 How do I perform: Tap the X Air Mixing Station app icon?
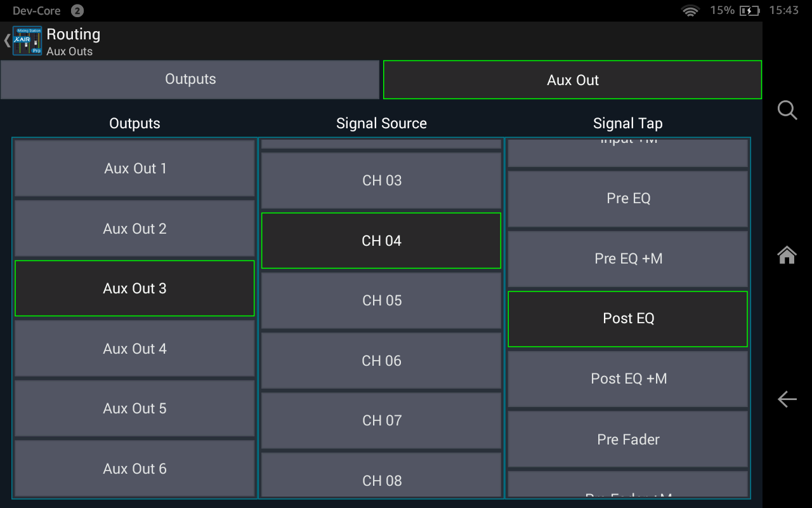coord(27,41)
